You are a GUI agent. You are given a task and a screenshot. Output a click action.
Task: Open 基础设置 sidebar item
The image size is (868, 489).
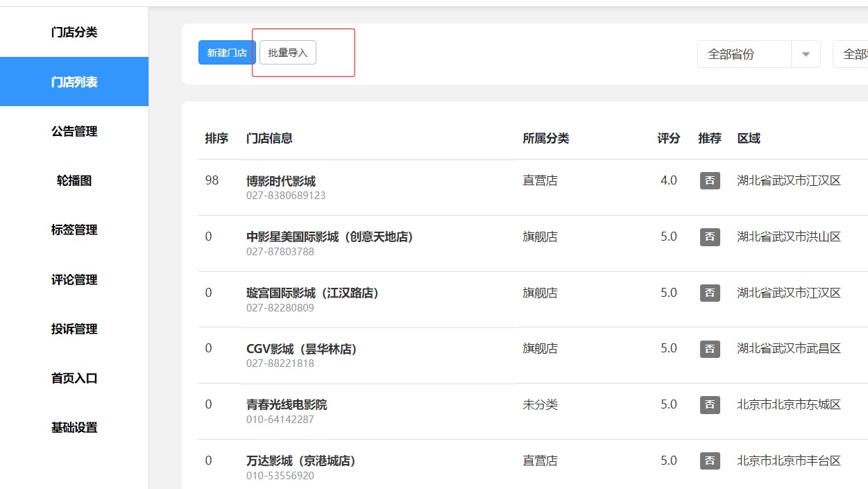tap(74, 427)
